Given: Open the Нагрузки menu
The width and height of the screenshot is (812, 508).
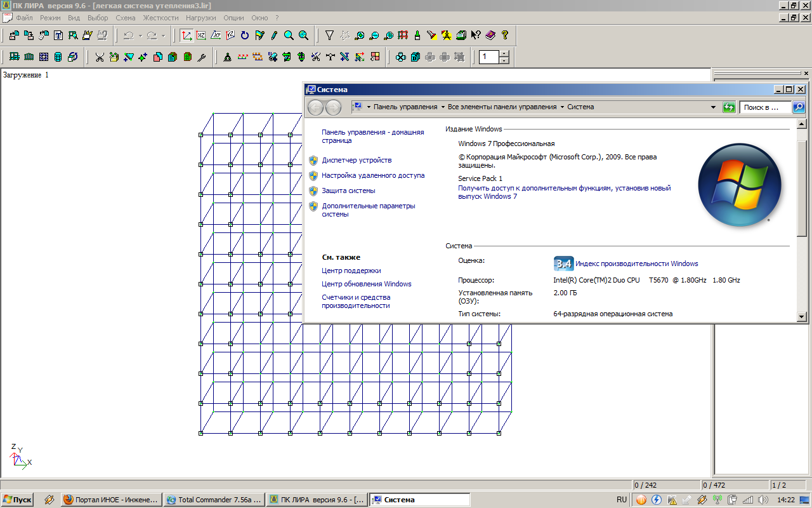Looking at the screenshot, I should click(200, 18).
